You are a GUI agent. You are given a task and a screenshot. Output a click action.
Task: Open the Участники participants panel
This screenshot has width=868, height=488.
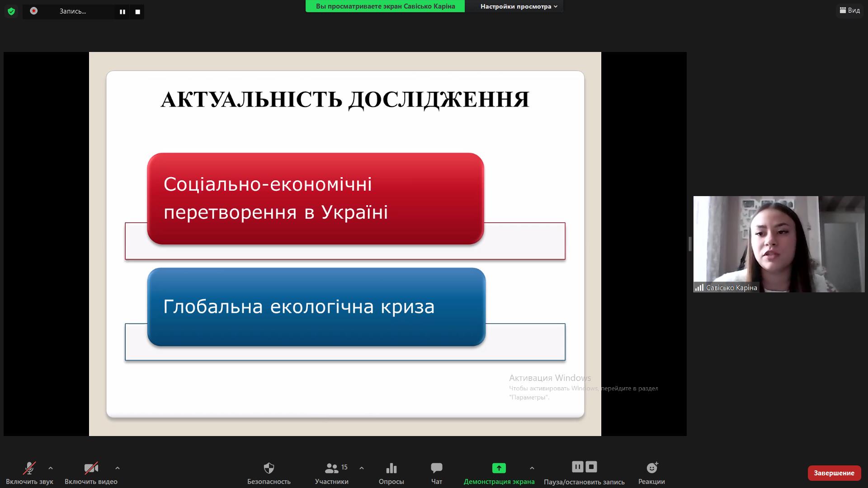(x=332, y=473)
